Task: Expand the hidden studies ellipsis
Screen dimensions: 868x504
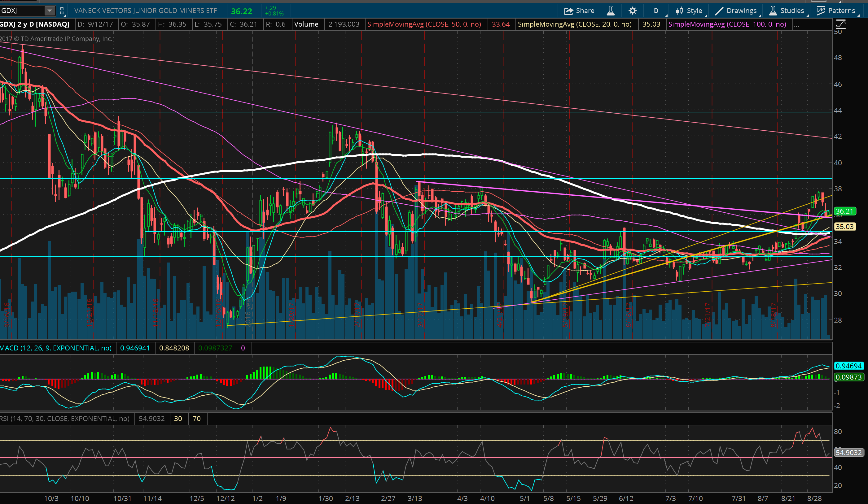Action: coord(796,24)
